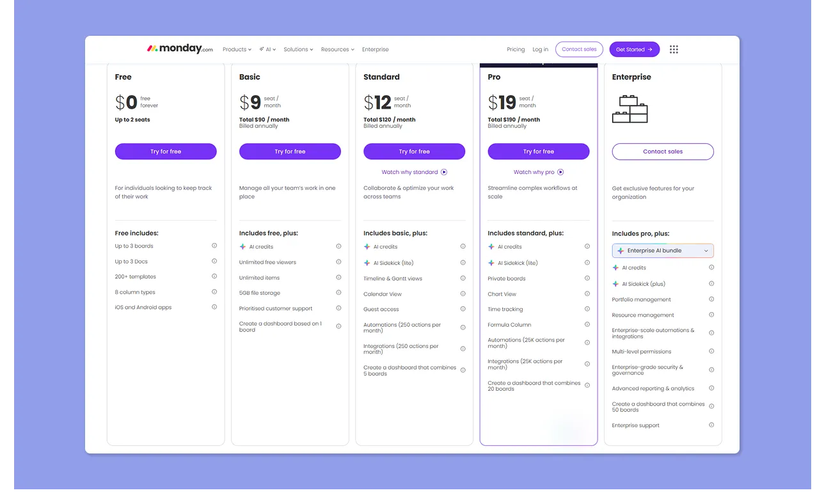This screenshot has height=504, width=824.
Task: Expand the Resources menu
Action: point(337,49)
